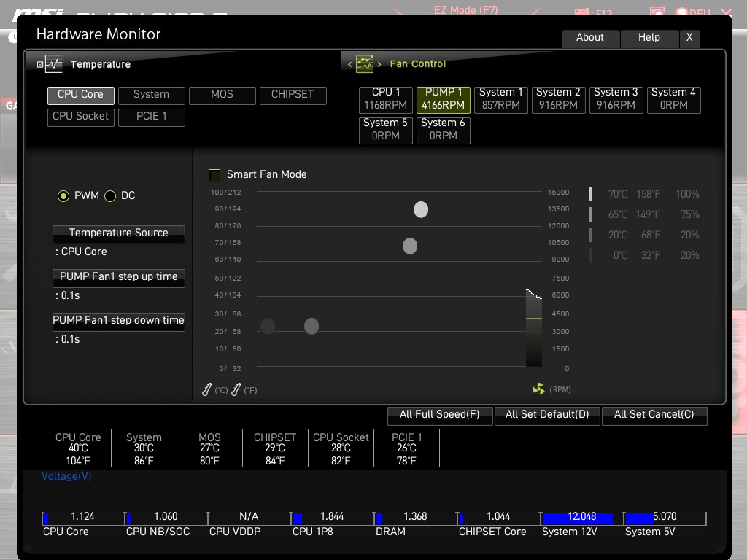Switch to the System 6 fan tab
Screen dimensions: 747x560
click(x=443, y=130)
